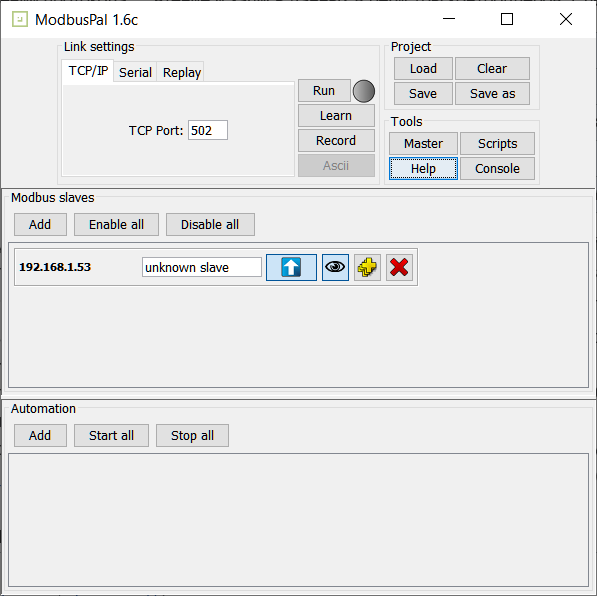Open the Serial link settings tab
This screenshot has width=597, height=596.
(x=135, y=72)
